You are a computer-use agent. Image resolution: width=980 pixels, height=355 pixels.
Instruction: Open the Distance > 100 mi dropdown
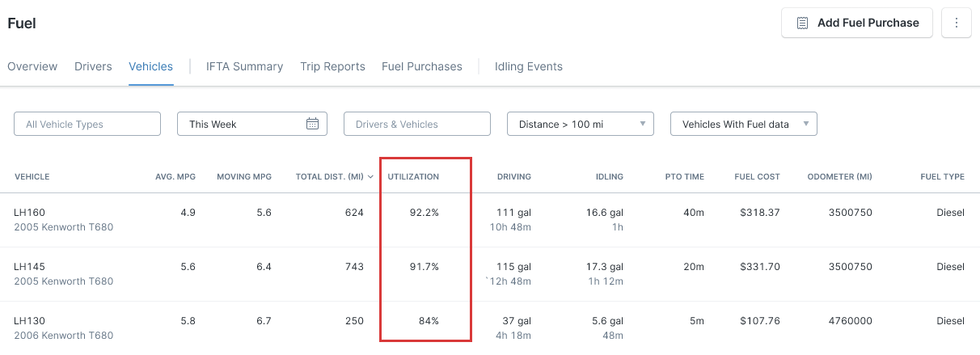[x=581, y=124]
